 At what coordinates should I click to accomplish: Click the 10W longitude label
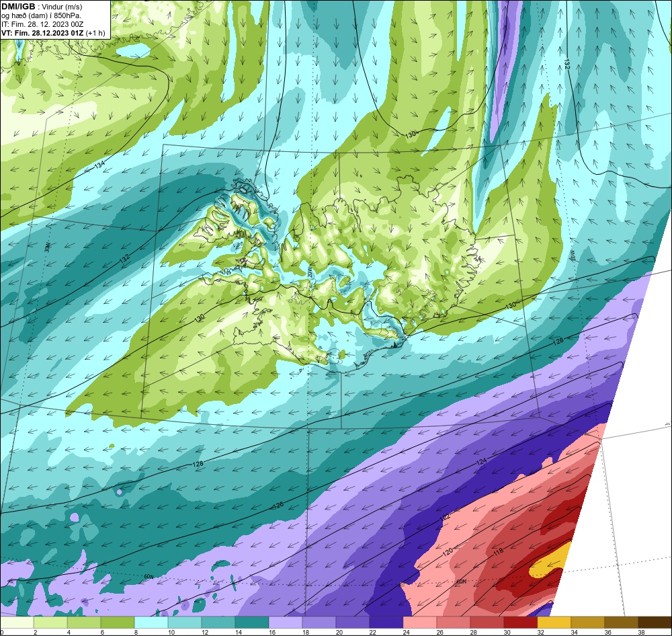[x=571, y=256]
